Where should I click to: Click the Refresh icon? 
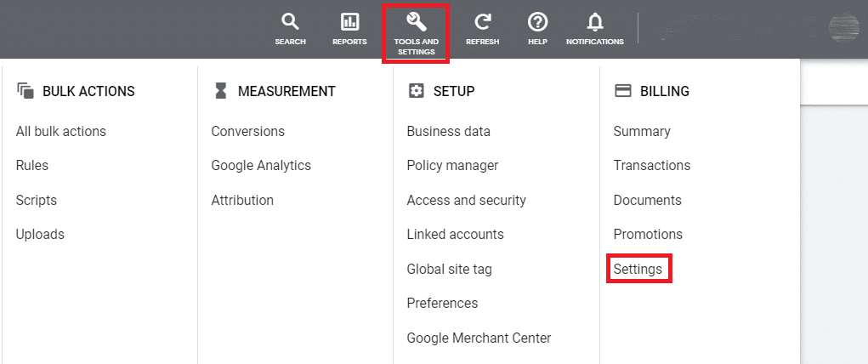482,22
